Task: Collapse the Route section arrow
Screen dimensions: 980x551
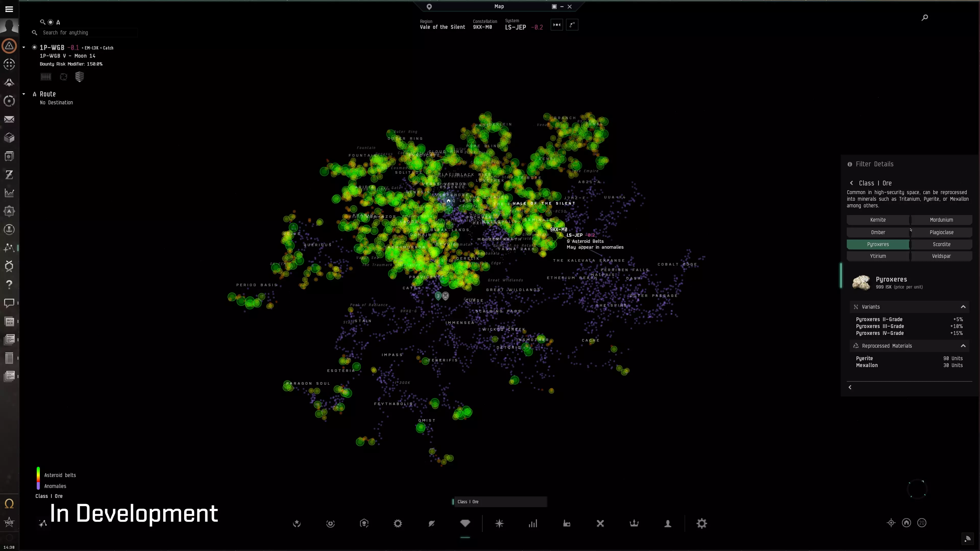Action: click(23, 94)
